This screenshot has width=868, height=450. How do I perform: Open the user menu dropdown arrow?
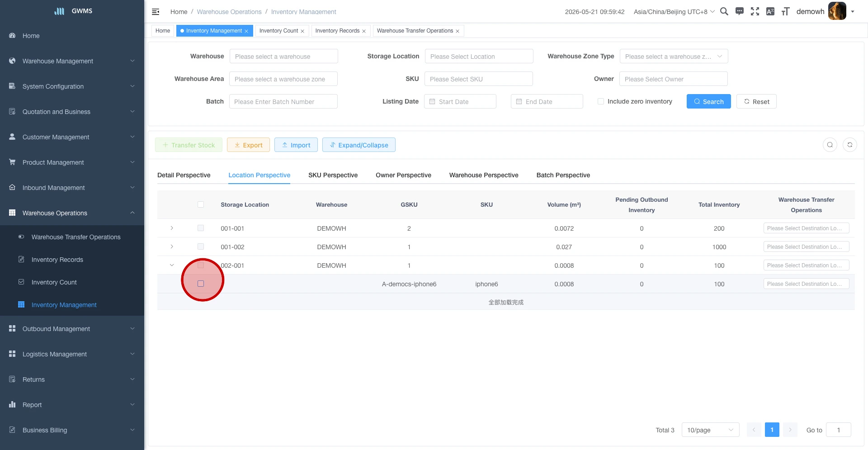coord(853,12)
